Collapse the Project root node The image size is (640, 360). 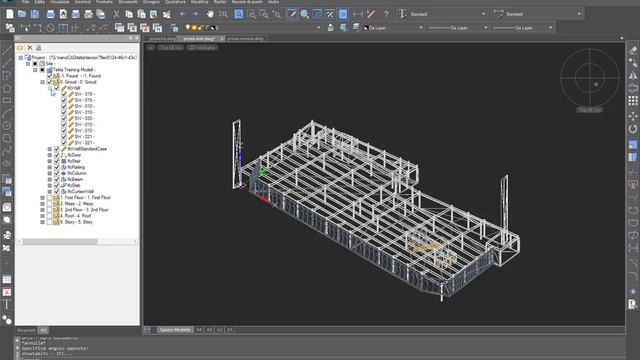[x=20, y=58]
